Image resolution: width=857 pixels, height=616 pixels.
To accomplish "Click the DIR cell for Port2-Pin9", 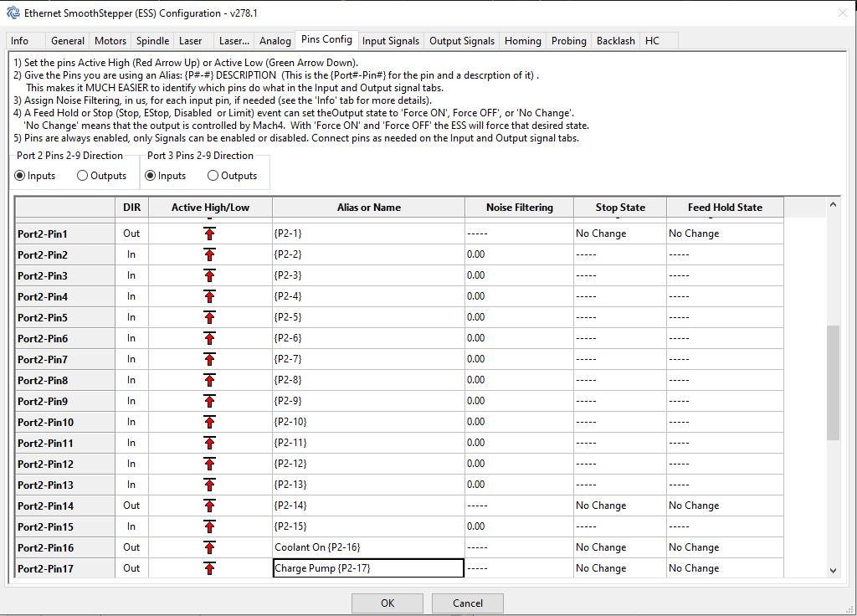I will click(x=131, y=401).
